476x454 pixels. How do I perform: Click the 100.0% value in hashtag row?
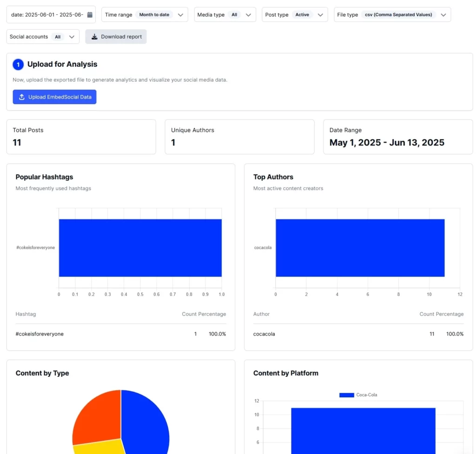pyautogui.click(x=218, y=334)
